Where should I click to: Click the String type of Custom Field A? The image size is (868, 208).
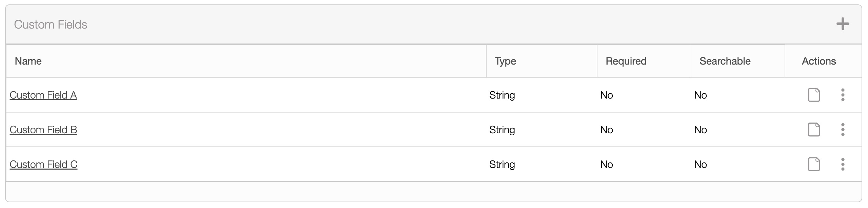coord(502,95)
